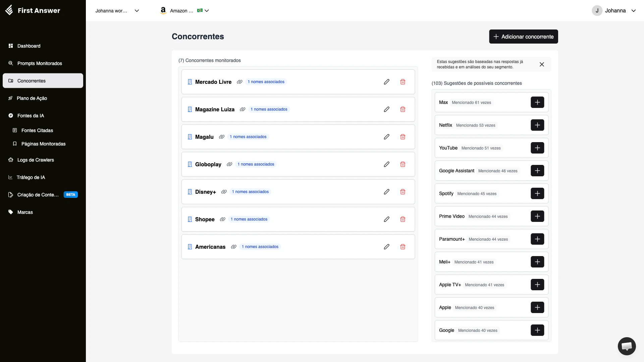Dismiss the suggestions info banner
This screenshot has height=362, width=644.
[x=541, y=64]
